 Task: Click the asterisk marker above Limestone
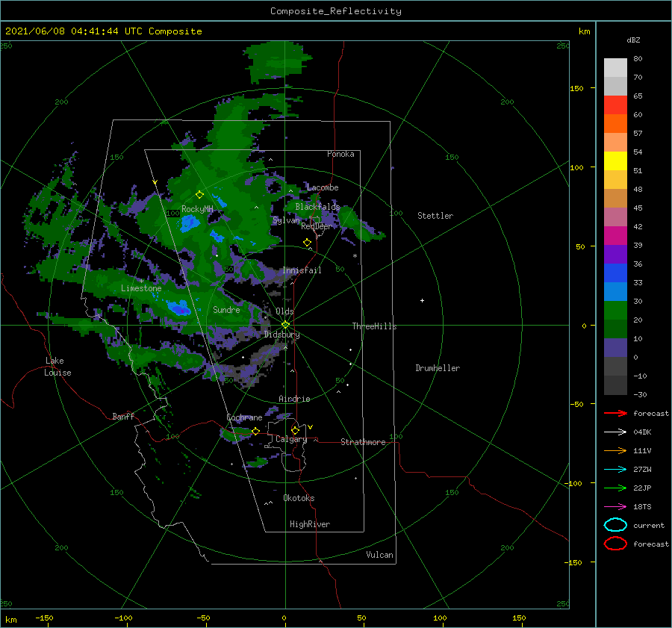point(141,281)
